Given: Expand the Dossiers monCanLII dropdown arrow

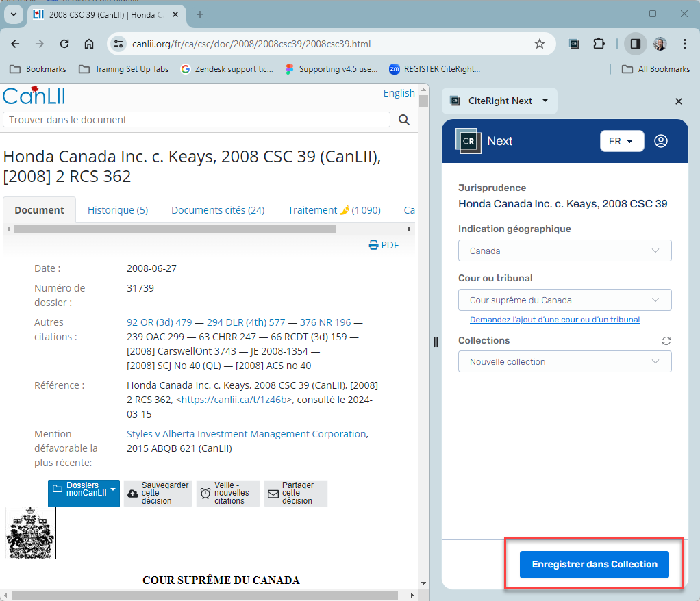Looking at the screenshot, I should pyautogui.click(x=114, y=489).
